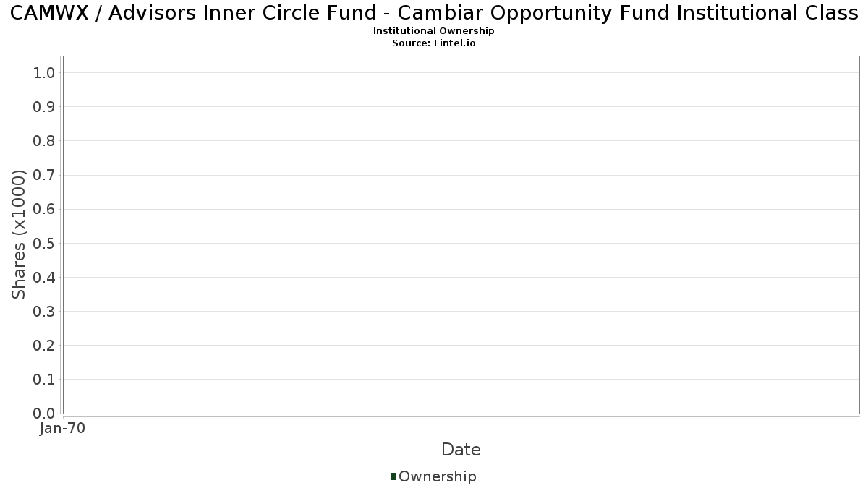868x488 pixels.
Task: Click the 1.0 y-axis tick label
Action: coord(44,73)
